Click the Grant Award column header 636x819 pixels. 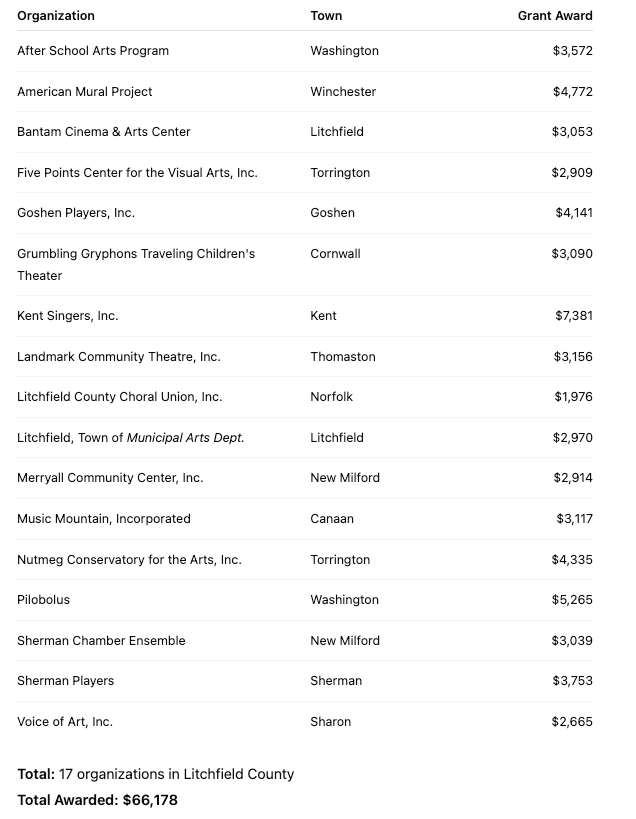click(555, 16)
